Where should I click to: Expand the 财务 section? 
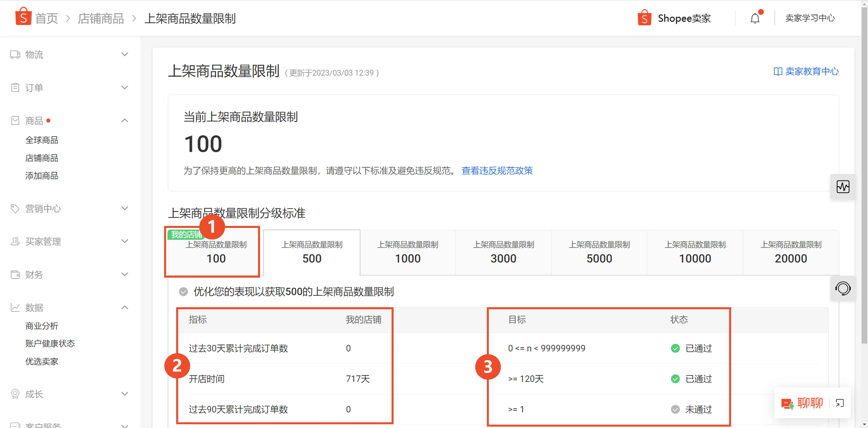(125, 274)
